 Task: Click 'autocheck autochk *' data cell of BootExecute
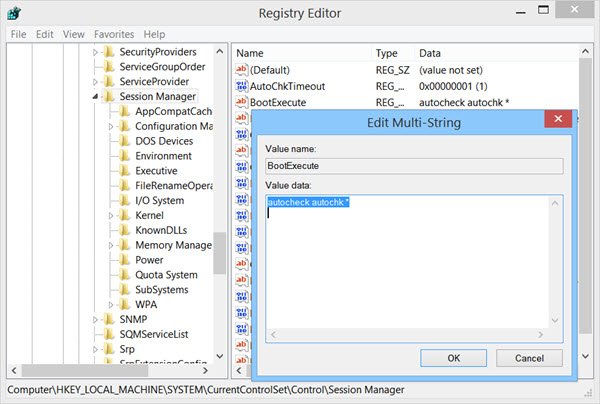(x=464, y=103)
